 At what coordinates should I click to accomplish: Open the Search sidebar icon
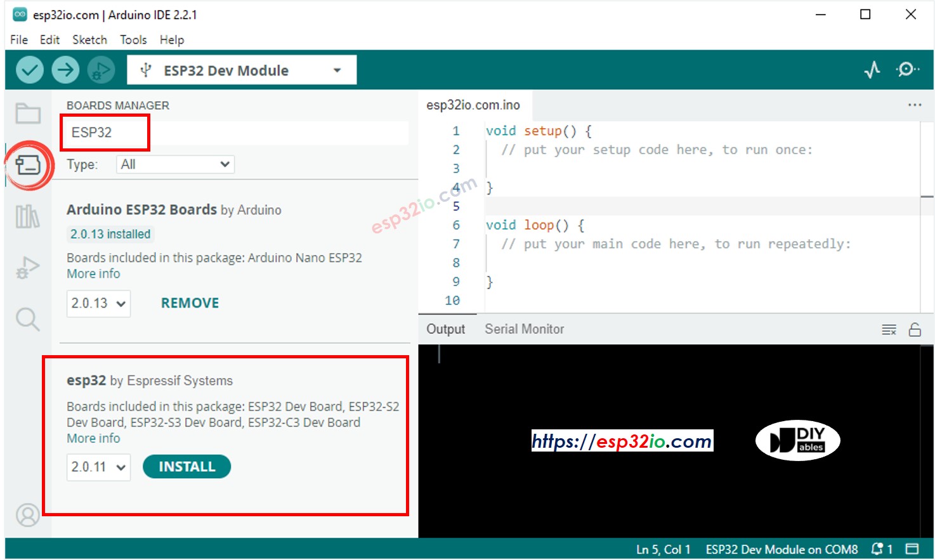click(x=27, y=319)
